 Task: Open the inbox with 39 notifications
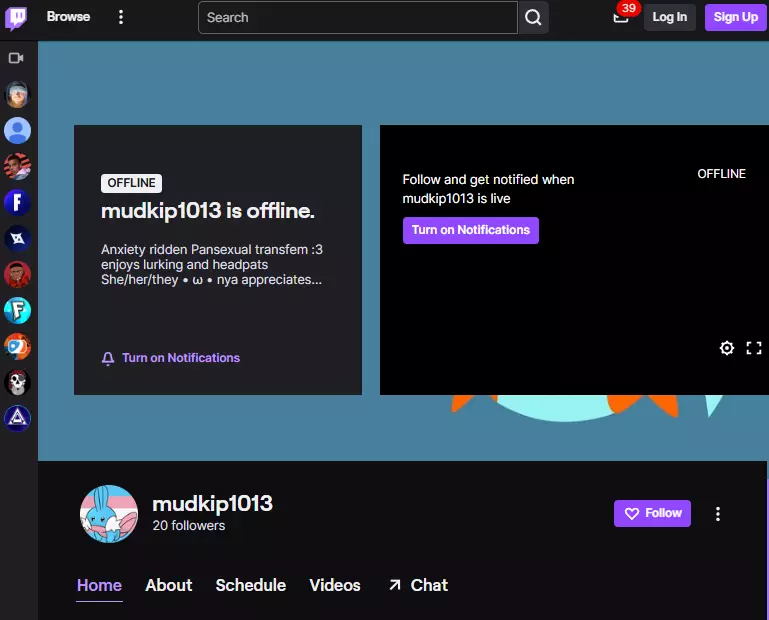pos(622,16)
